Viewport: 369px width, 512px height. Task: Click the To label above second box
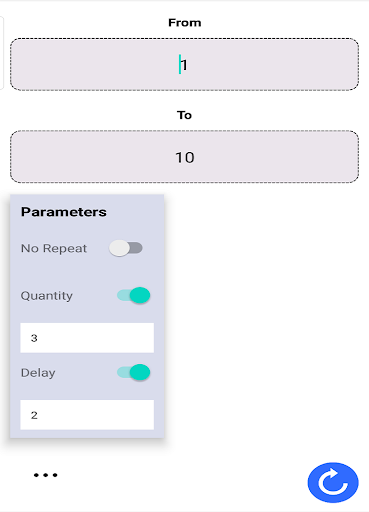pos(184,115)
